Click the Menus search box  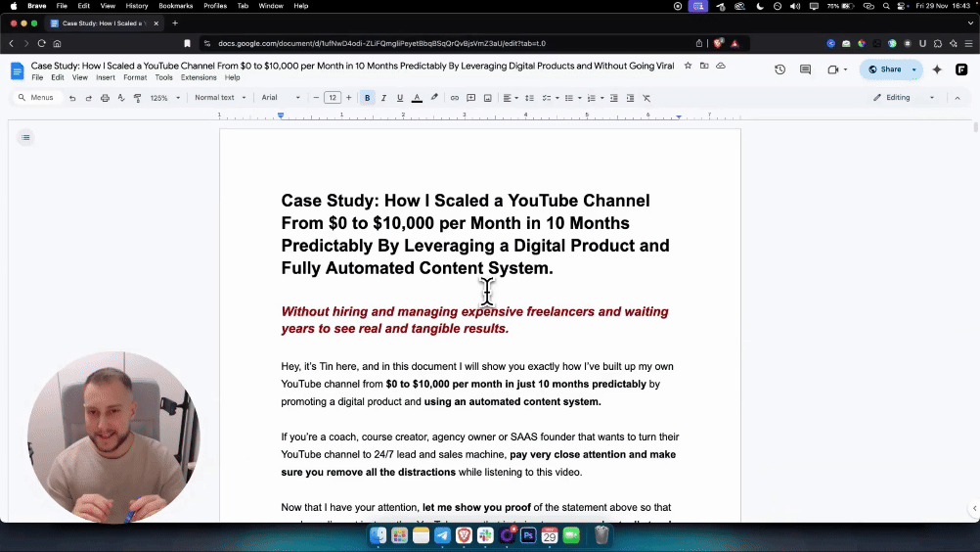click(37, 98)
